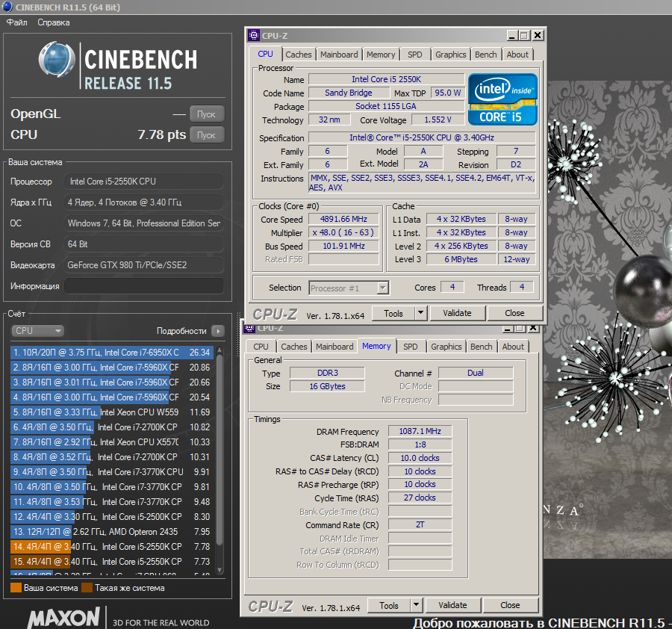Open the Файл menu

16,22
